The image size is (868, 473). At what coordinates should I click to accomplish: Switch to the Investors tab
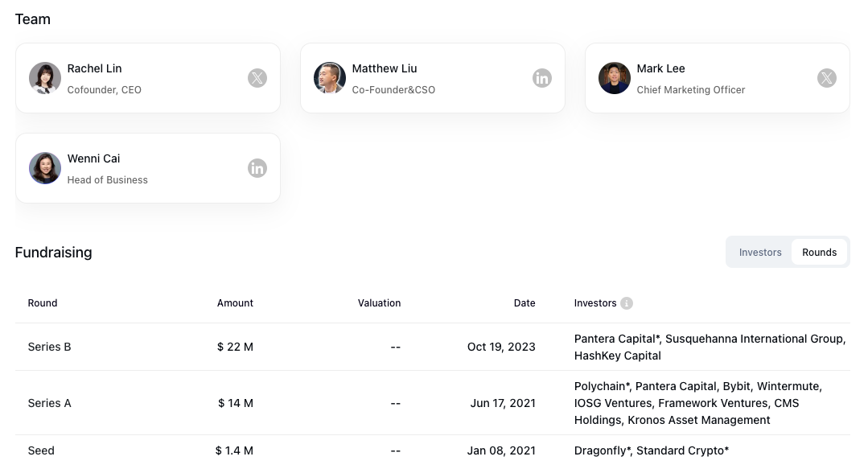pos(760,253)
